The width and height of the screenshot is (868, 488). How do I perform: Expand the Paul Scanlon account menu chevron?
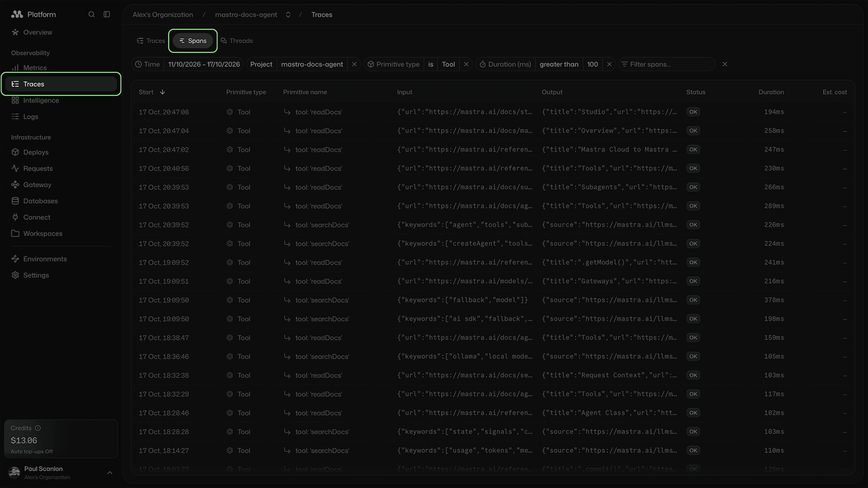109,473
